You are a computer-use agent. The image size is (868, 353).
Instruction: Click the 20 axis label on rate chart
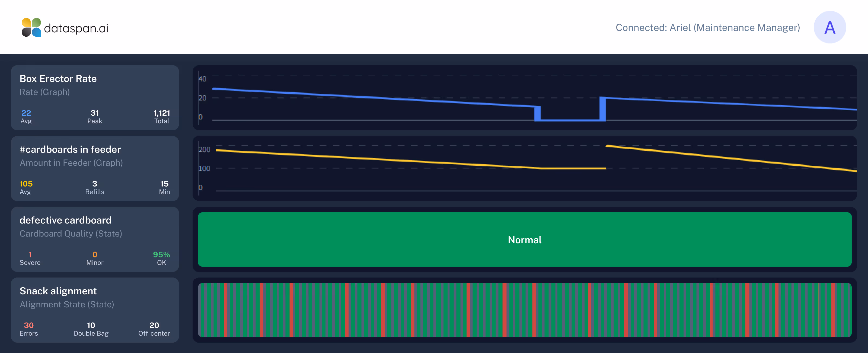click(202, 98)
